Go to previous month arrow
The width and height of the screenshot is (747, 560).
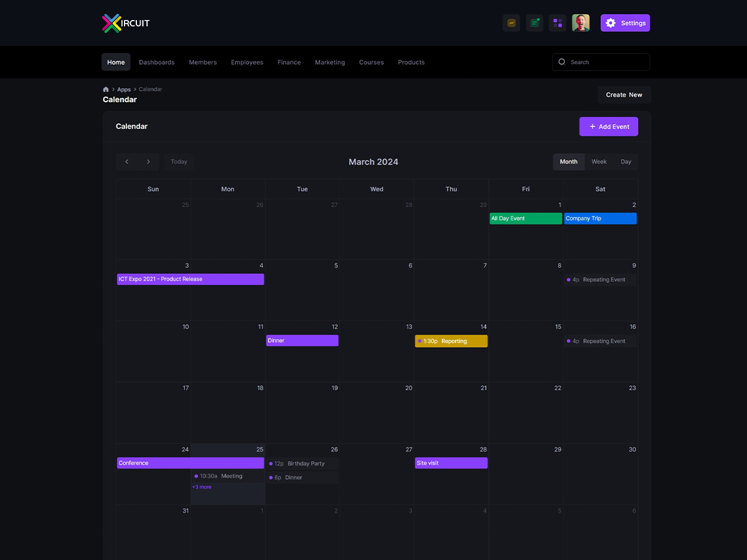point(127,162)
